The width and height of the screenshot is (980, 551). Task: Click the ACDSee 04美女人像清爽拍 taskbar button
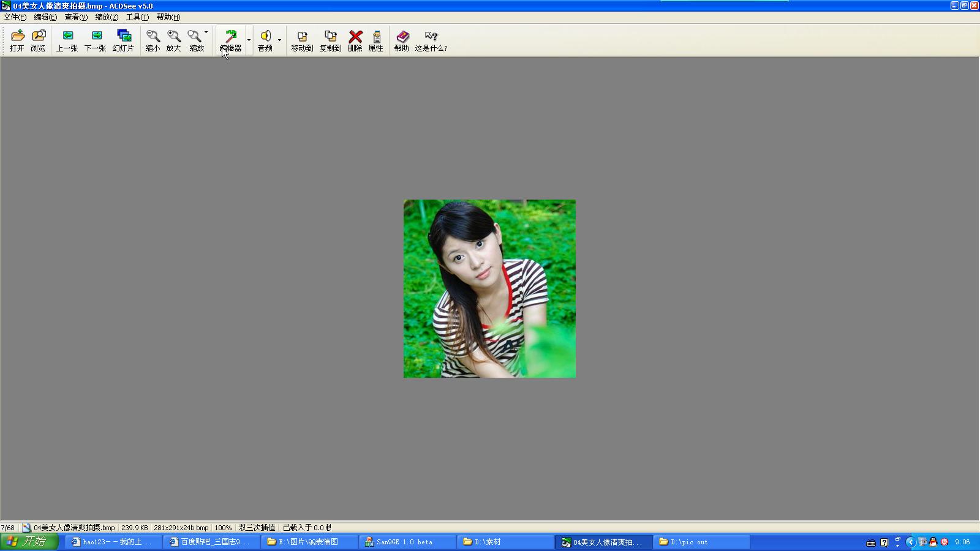tap(603, 542)
